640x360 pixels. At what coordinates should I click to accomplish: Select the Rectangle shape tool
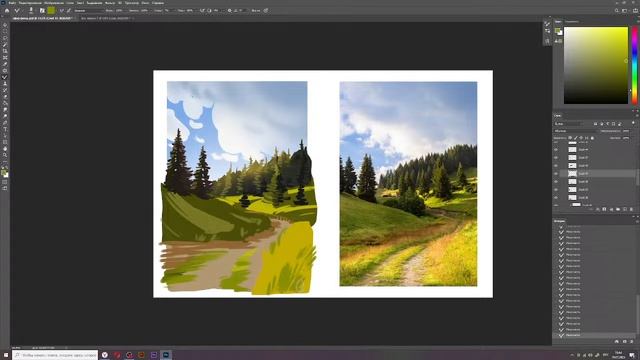pos(5,142)
